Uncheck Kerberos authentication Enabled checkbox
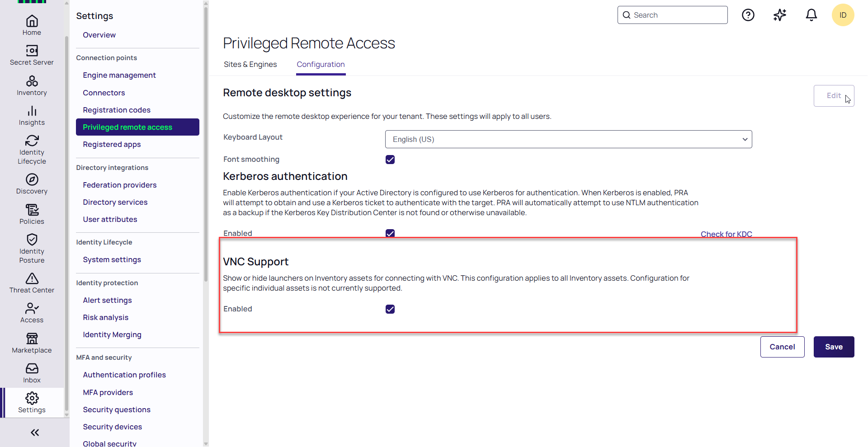The height and width of the screenshot is (447, 868). point(390,233)
